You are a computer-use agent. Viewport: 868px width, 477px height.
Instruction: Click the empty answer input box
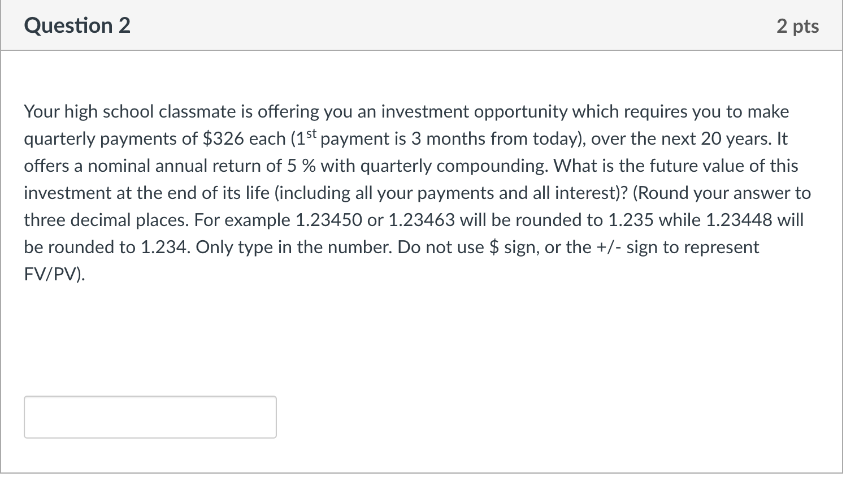150,417
